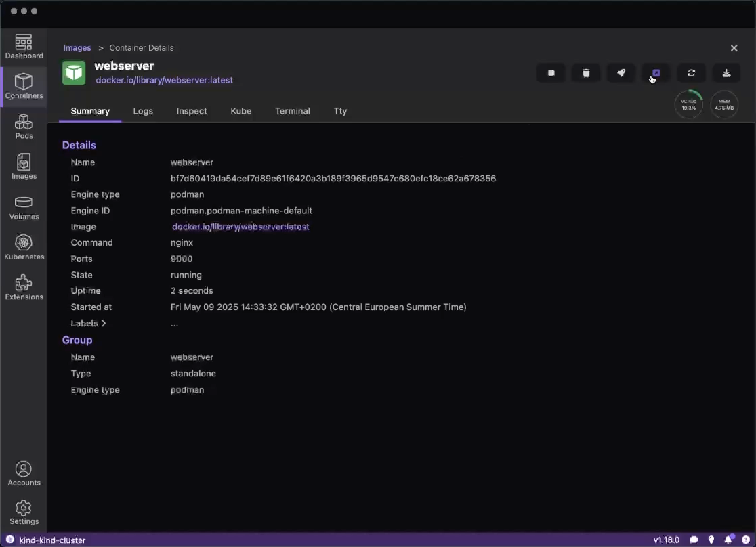Image resolution: width=756 pixels, height=547 pixels.
Task: Click the rocket deploy to Kubernetes icon
Action: click(621, 73)
